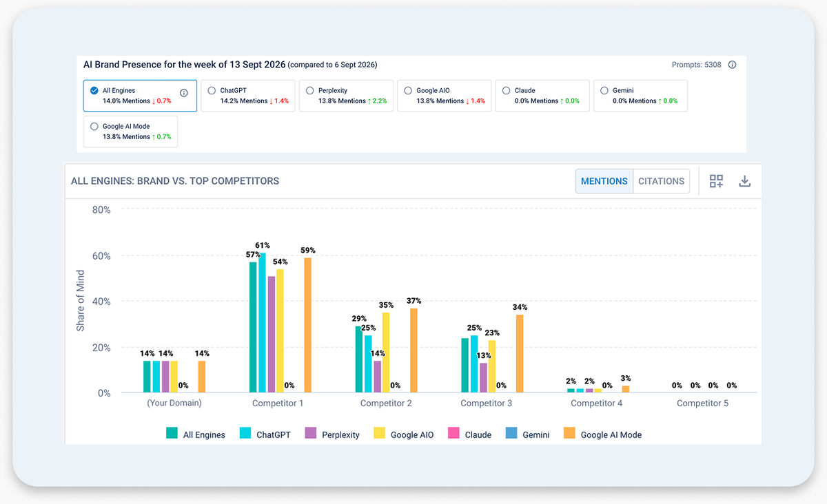
Task: Click Competitor 2 All Engines 29% bar
Action: 358,359
